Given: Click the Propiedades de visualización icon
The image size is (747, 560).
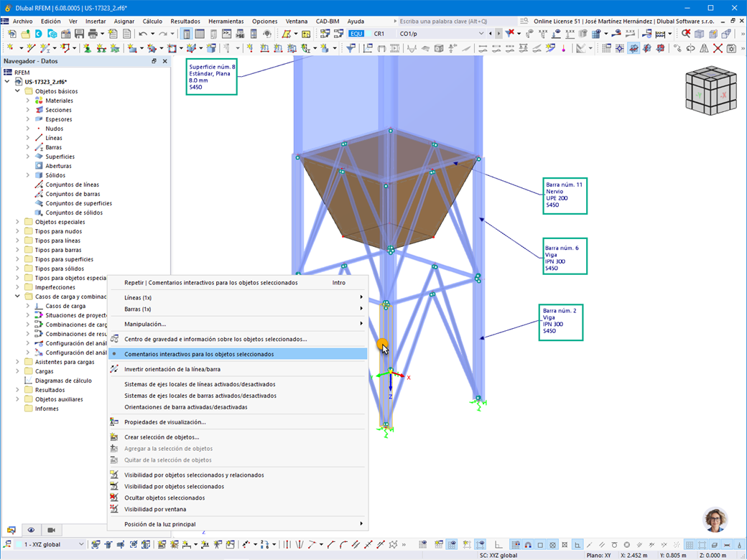Looking at the screenshot, I should click(114, 422).
